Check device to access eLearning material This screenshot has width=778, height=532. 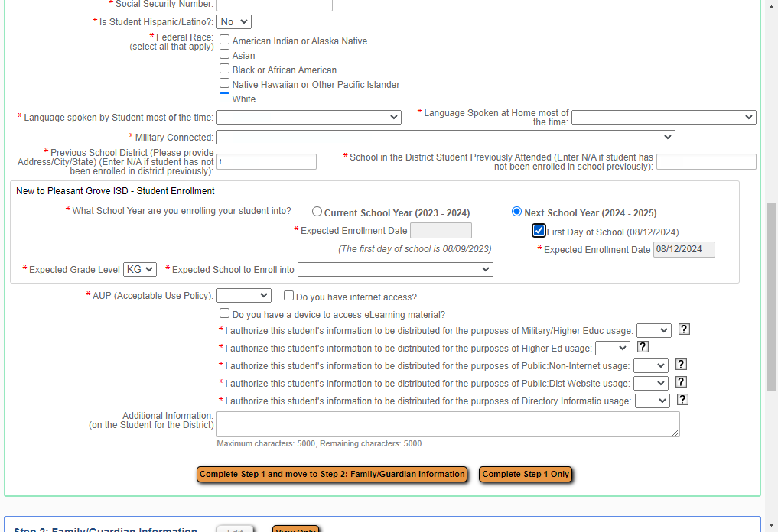tap(225, 313)
